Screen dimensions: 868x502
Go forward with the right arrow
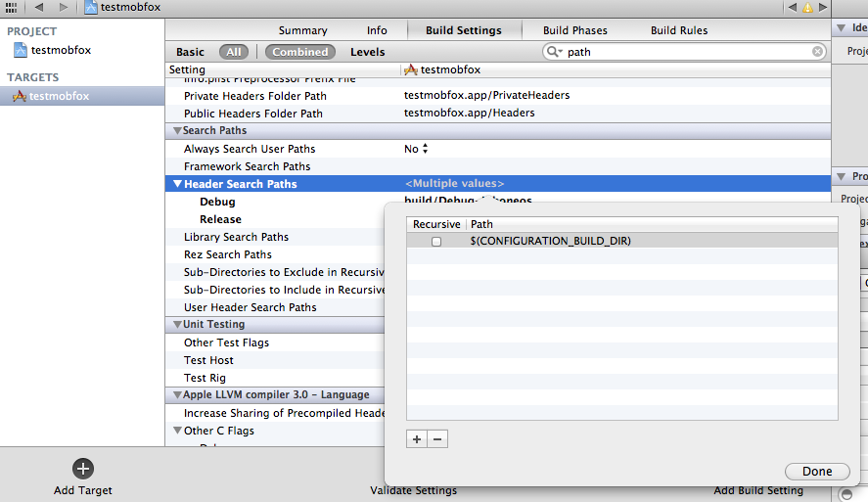[x=64, y=7]
